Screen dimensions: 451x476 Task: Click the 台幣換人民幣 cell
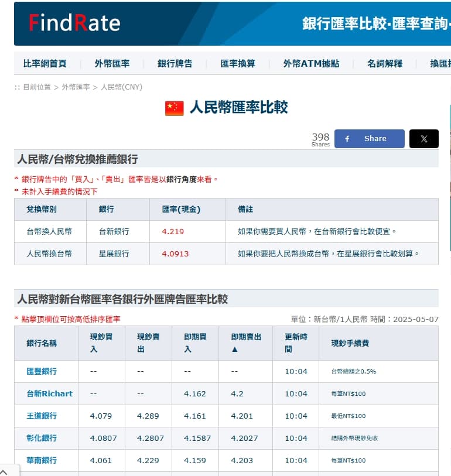49,232
